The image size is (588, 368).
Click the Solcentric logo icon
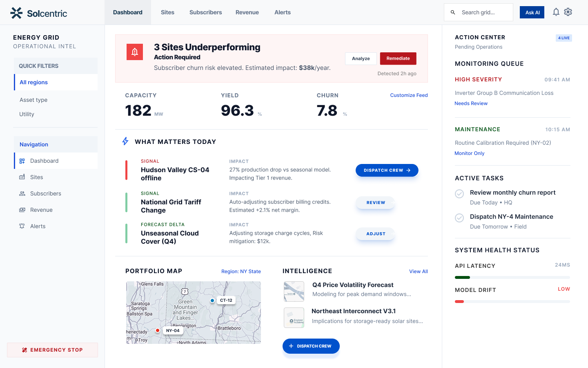(x=16, y=13)
